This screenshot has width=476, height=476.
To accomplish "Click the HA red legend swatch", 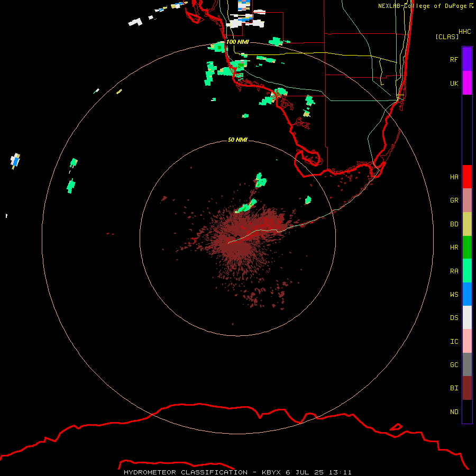I will click(x=467, y=177).
